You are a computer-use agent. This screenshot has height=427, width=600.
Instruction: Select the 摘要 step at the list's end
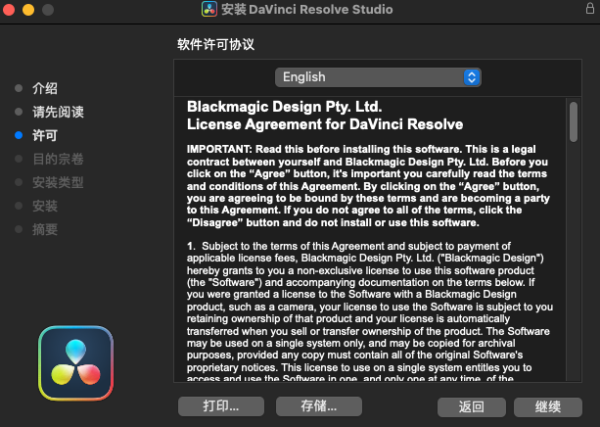point(45,229)
